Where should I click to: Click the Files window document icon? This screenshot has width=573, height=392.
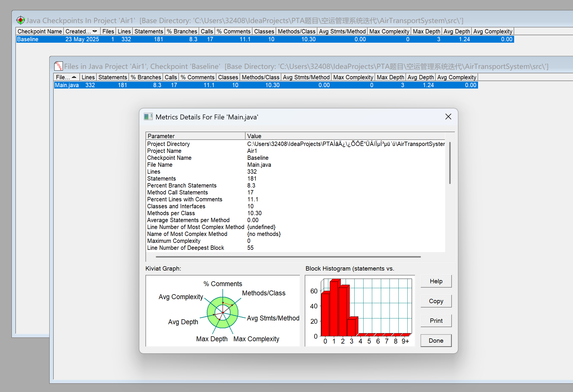click(58, 66)
